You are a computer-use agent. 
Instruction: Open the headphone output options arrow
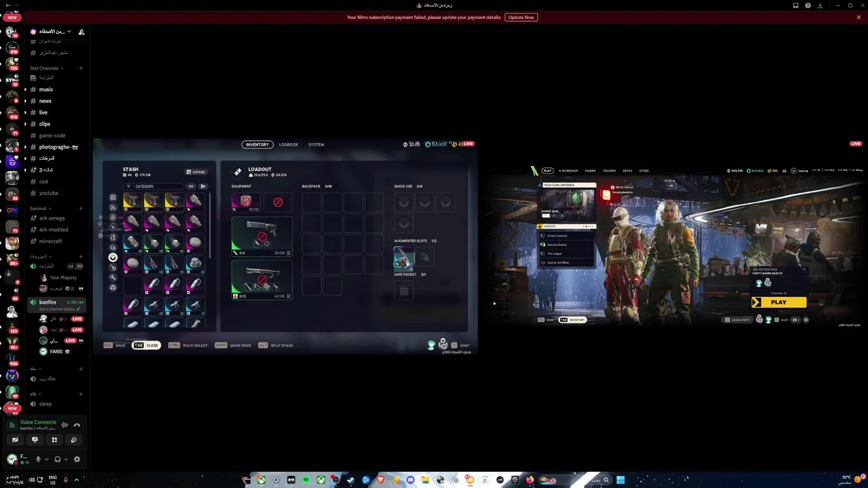pyautogui.click(x=66, y=460)
